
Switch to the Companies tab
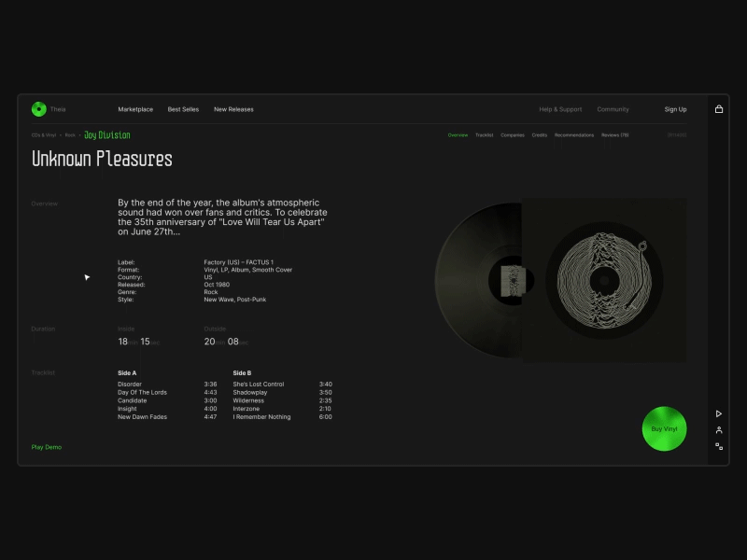(512, 135)
